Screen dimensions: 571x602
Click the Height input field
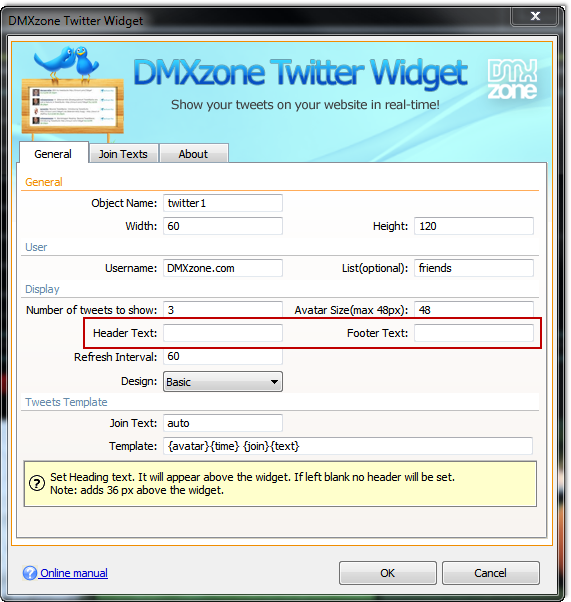[x=474, y=226]
